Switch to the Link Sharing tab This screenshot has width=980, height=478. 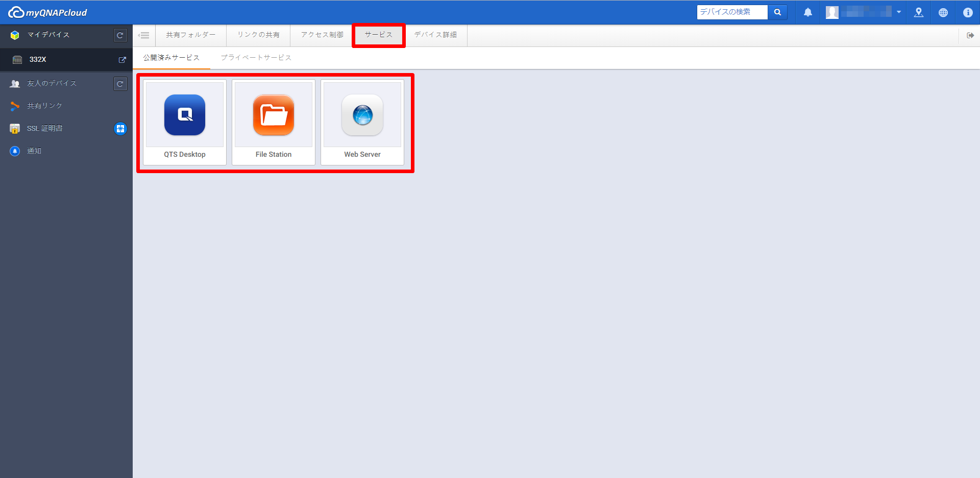(258, 35)
